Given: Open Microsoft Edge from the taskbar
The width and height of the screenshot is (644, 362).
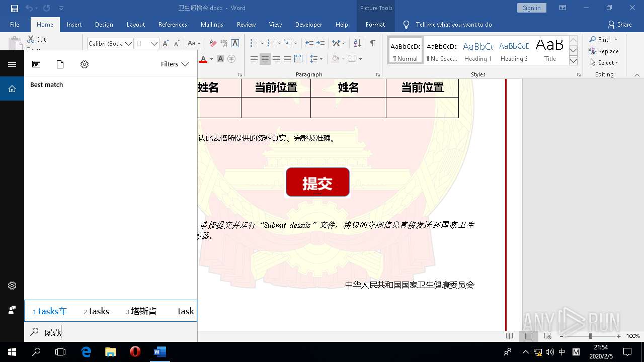Looking at the screenshot, I should tap(87, 352).
